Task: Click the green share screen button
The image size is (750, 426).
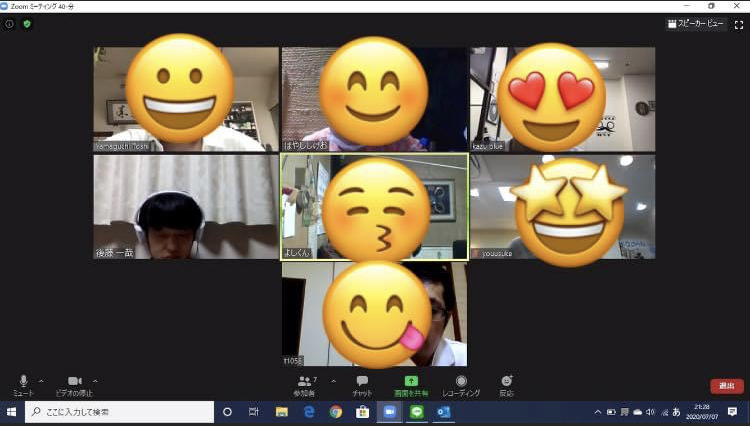Action: pyautogui.click(x=411, y=385)
